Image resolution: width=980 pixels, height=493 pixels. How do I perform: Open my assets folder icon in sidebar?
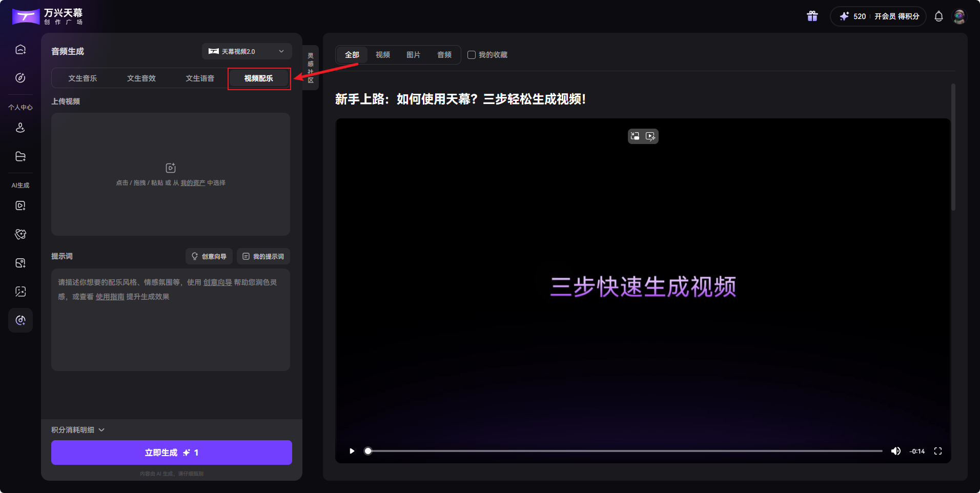coord(21,156)
